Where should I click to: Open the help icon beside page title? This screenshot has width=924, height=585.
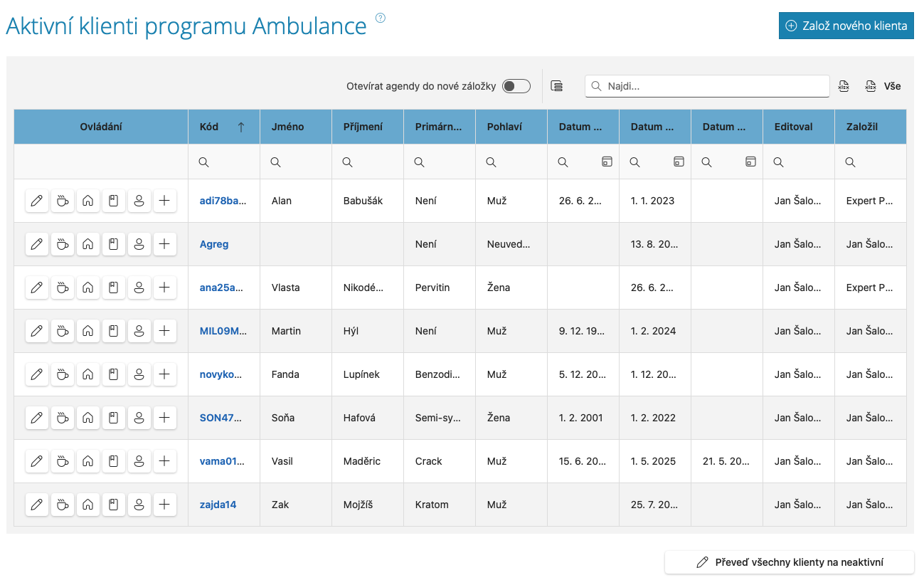coord(380,19)
